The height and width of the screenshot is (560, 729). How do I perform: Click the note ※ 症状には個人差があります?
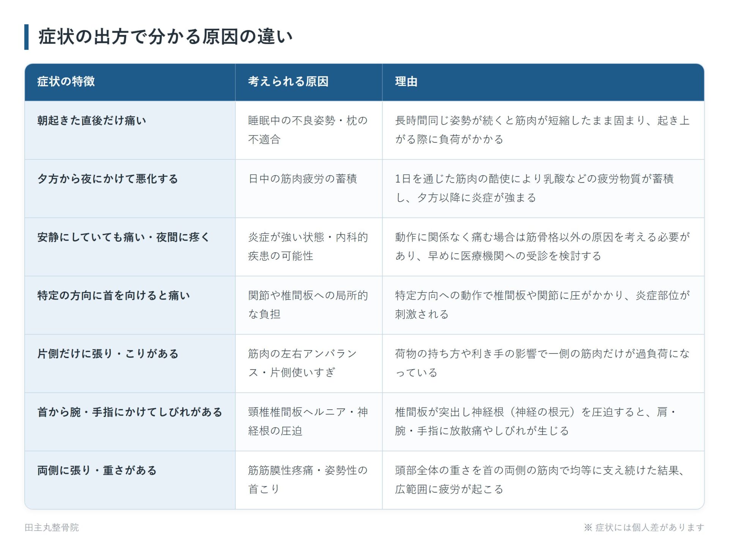pyautogui.click(x=644, y=527)
